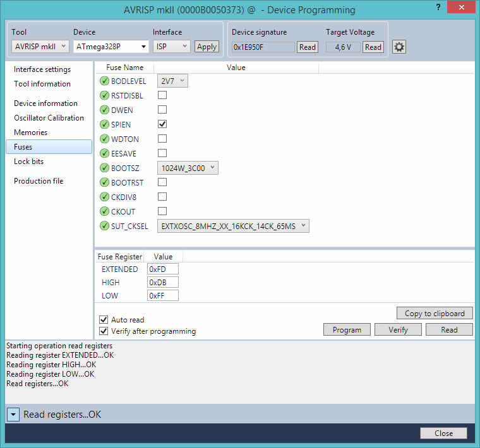480x448 pixels.
Task: Click log line 'Reading register LOW...OK'
Action: (50, 374)
